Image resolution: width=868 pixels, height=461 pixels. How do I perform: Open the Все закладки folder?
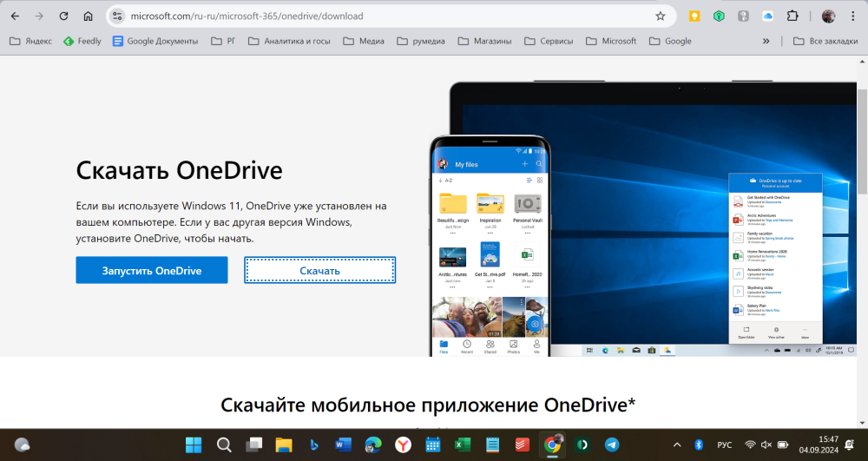(825, 41)
